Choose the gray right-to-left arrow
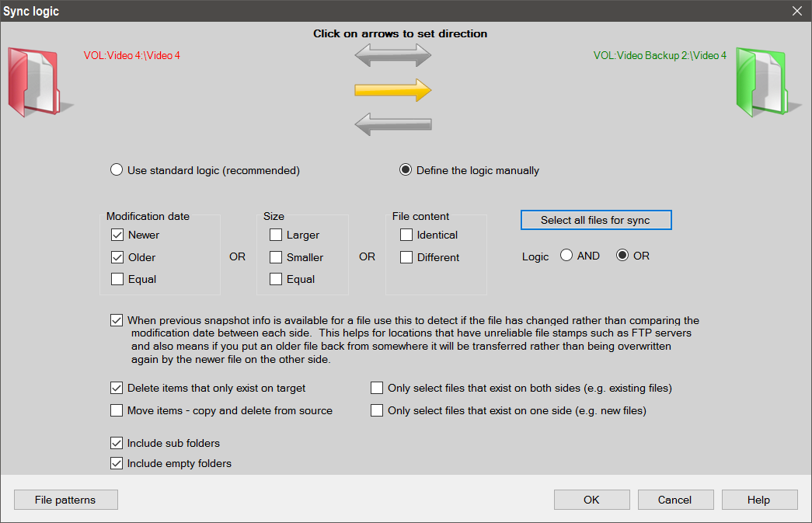This screenshot has width=812, height=523. pyautogui.click(x=392, y=123)
